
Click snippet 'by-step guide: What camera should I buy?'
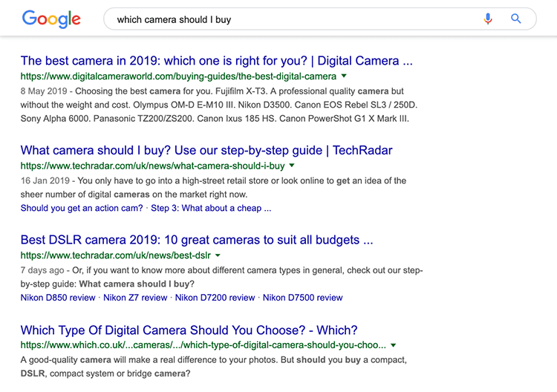pos(107,284)
